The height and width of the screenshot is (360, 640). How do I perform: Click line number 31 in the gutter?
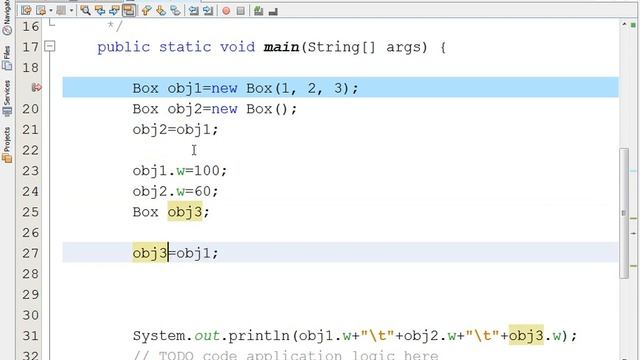coord(31,336)
